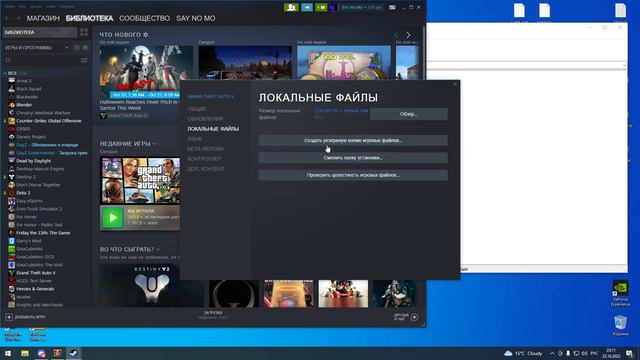The height and width of the screenshot is (360, 640).
Task: Open the МАГАЗИН store tab
Action: pos(43,18)
